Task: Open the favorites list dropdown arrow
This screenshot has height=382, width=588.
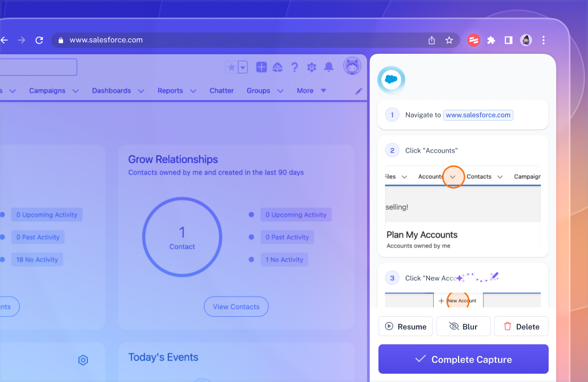Action: 243,68
